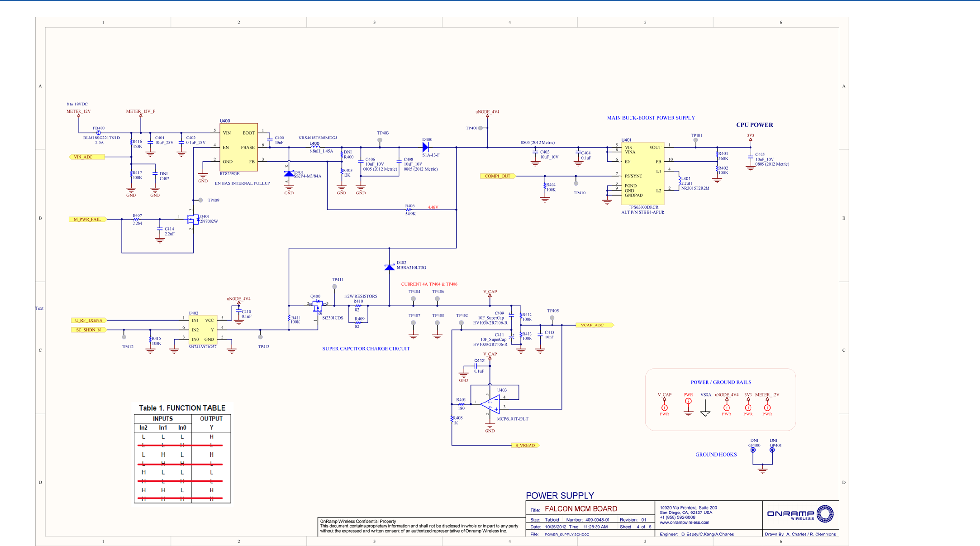Select the U403 MCP6L01T op-amp triangle
The height and width of the screenshot is (546, 980).
point(491,403)
